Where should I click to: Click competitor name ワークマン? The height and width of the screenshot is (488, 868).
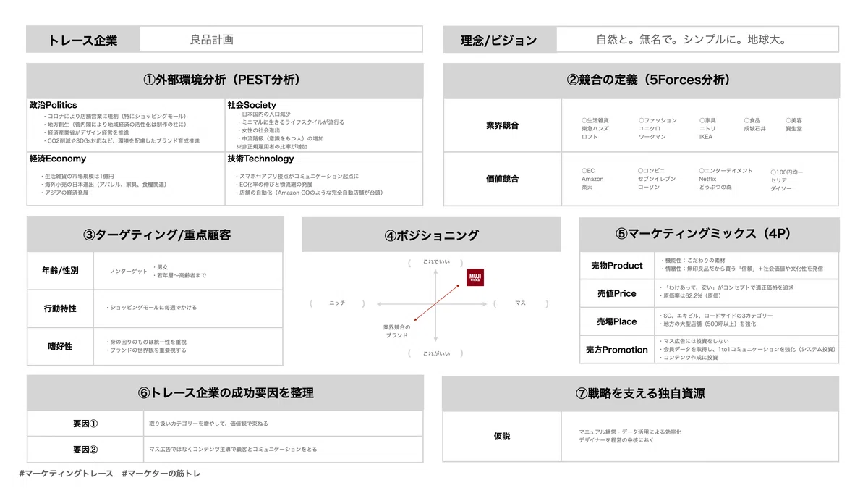click(x=652, y=136)
